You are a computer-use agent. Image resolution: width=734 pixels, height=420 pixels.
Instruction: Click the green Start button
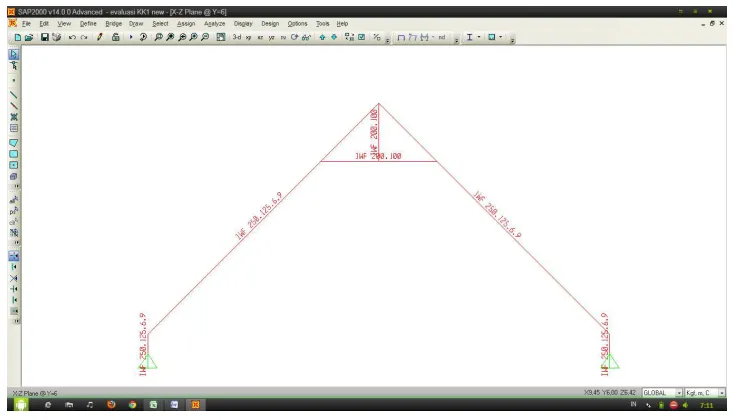pyautogui.click(x=21, y=405)
